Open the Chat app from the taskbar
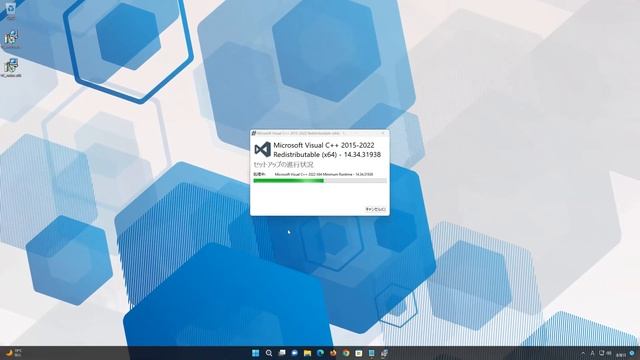The image size is (640, 360). pyautogui.click(x=294, y=353)
